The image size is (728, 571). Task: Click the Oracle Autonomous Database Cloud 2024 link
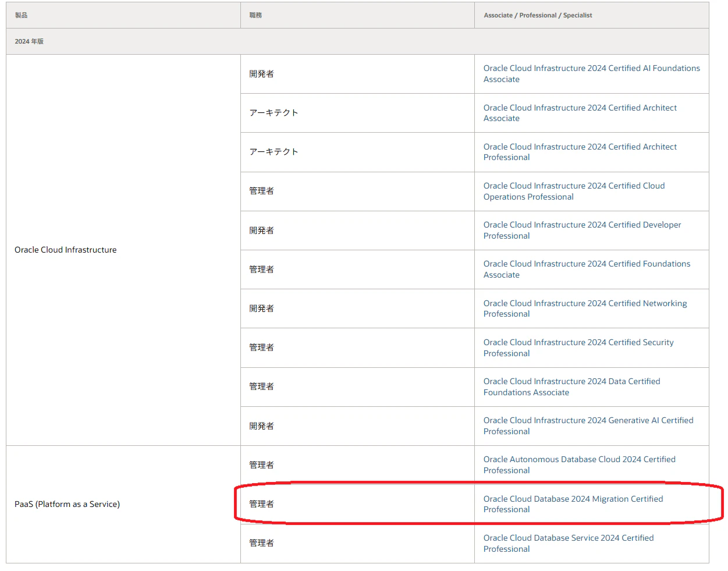pyautogui.click(x=579, y=464)
